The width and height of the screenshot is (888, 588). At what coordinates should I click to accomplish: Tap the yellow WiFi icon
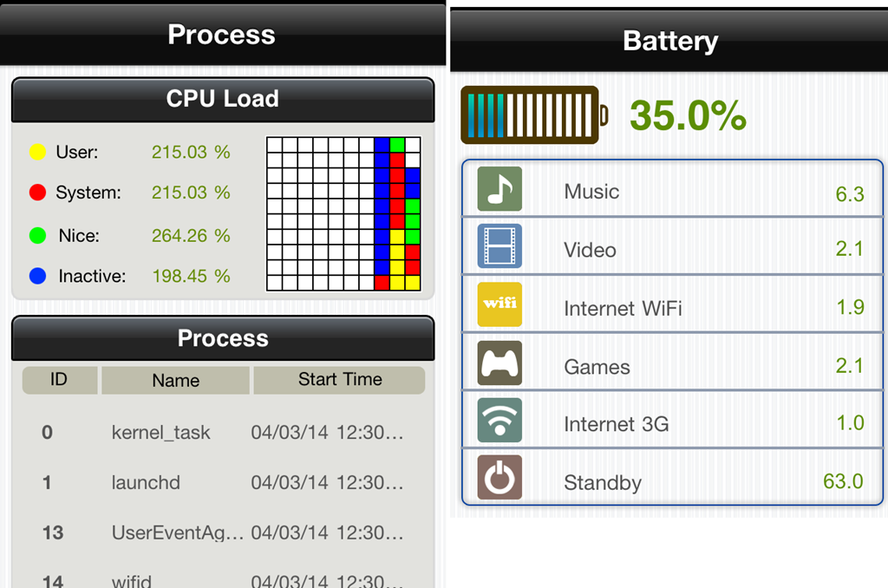point(499,304)
